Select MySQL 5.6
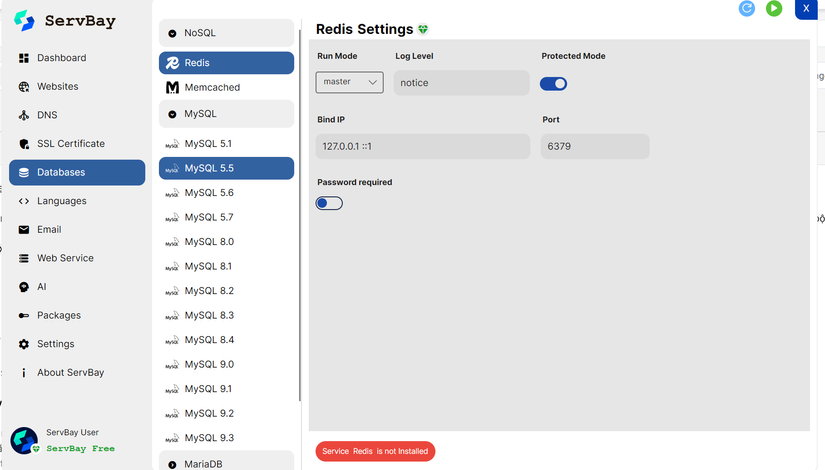The image size is (825, 470). point(226,193)
